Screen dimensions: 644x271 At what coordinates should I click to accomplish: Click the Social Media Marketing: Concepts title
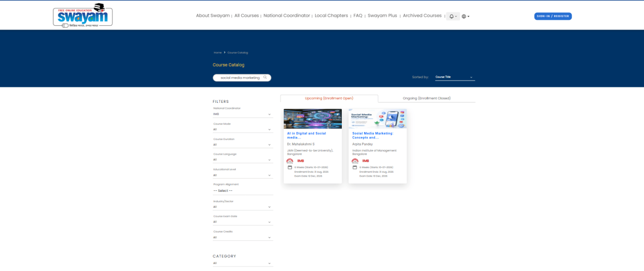click(373, 135)
